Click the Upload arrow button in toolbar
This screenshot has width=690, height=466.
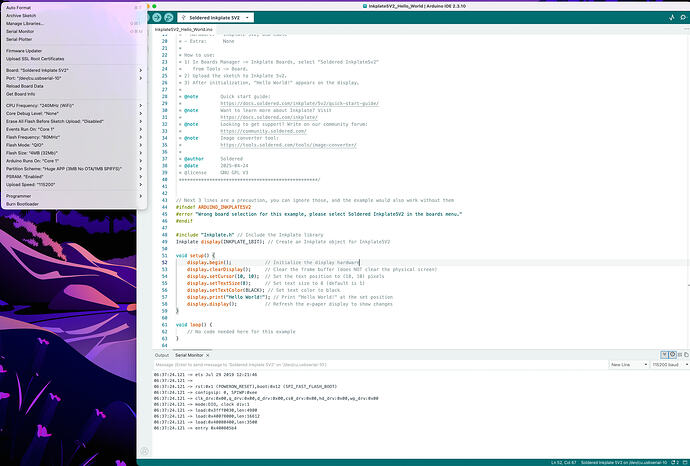click(x=157, y=18)
